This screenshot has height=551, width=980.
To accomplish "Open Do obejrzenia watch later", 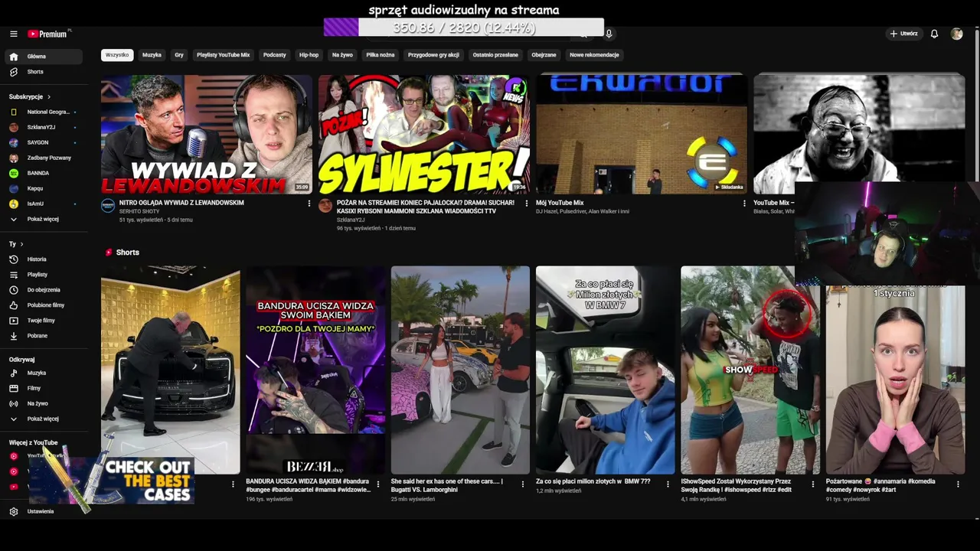I will click(43, 290).
